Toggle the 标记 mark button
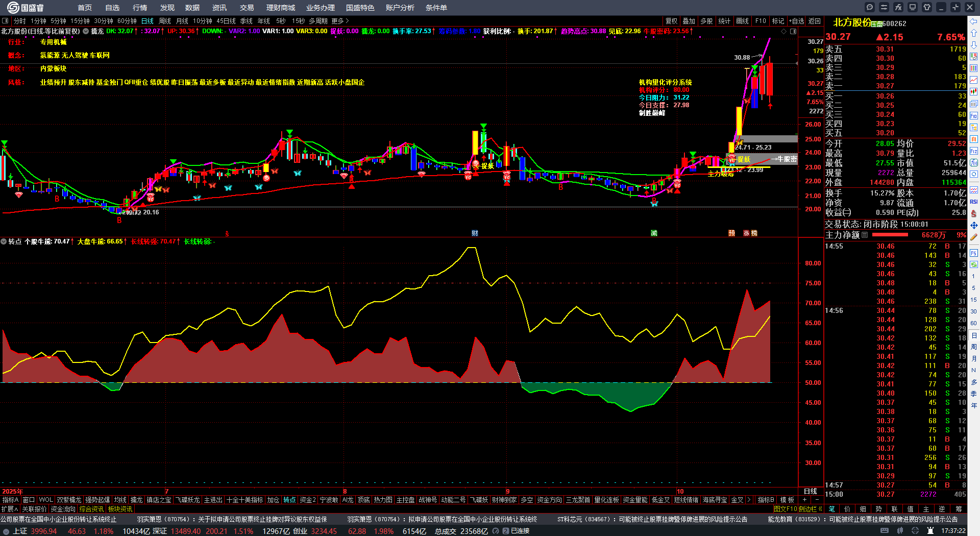The width and height of the screenshot is (980, 536). [x=778, y=21]
